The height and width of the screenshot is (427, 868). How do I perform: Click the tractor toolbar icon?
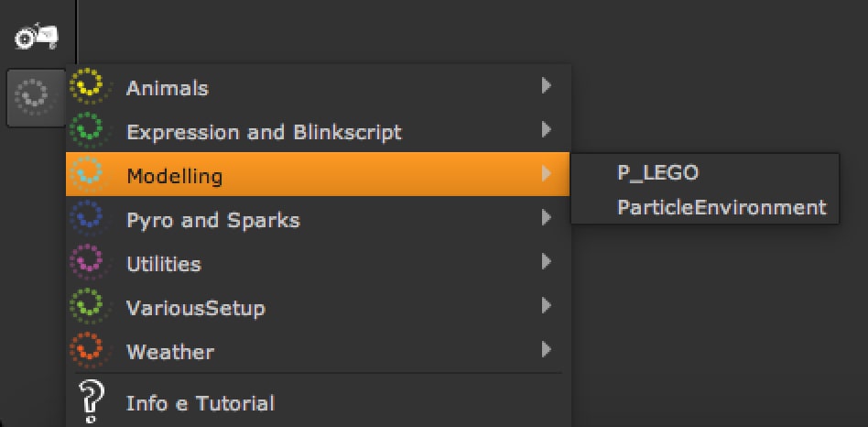(37, 36)
